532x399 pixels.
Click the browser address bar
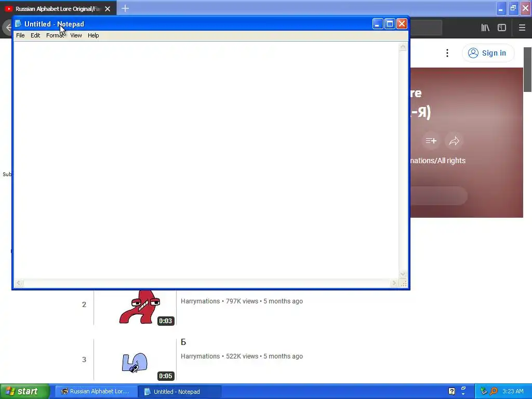(426, 28)
